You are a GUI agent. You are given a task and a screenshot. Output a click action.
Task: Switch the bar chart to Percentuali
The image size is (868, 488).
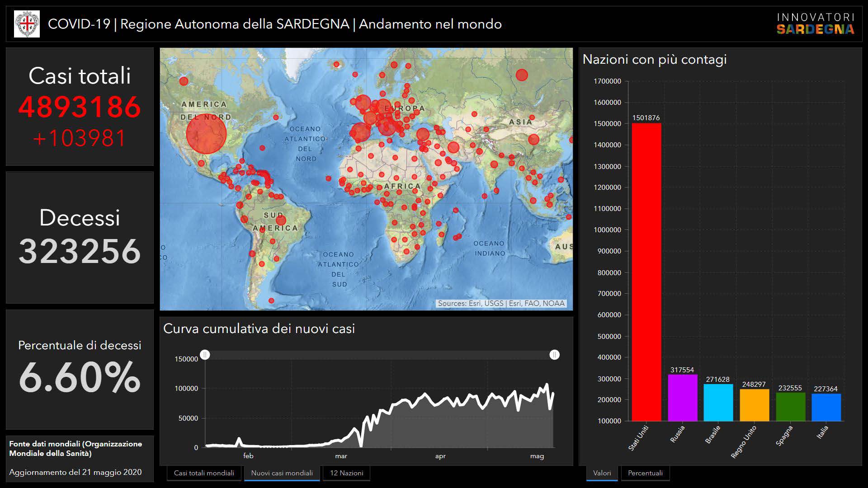point(645,473)
